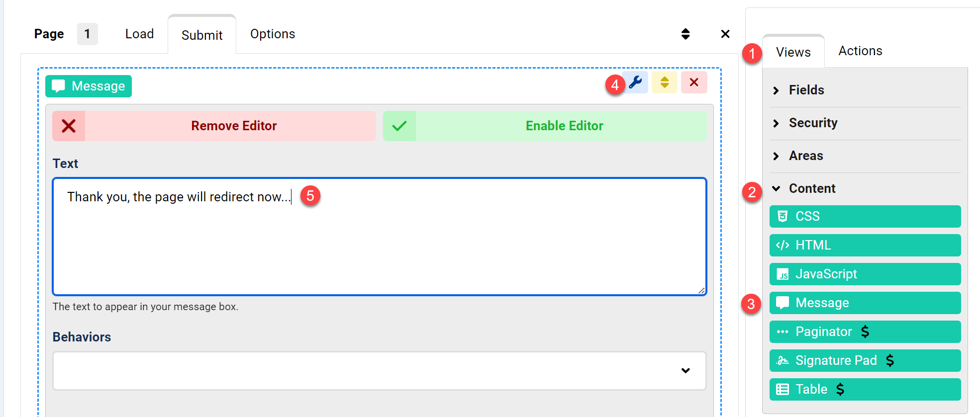Viewport: 980px width, 417px height.
Task: Add the CSS content view
Action: pyautogui.click(x=865, y=216)
